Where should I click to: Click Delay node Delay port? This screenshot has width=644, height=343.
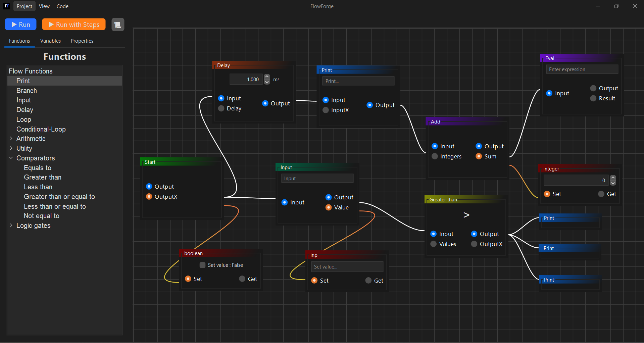pos(221,108)
